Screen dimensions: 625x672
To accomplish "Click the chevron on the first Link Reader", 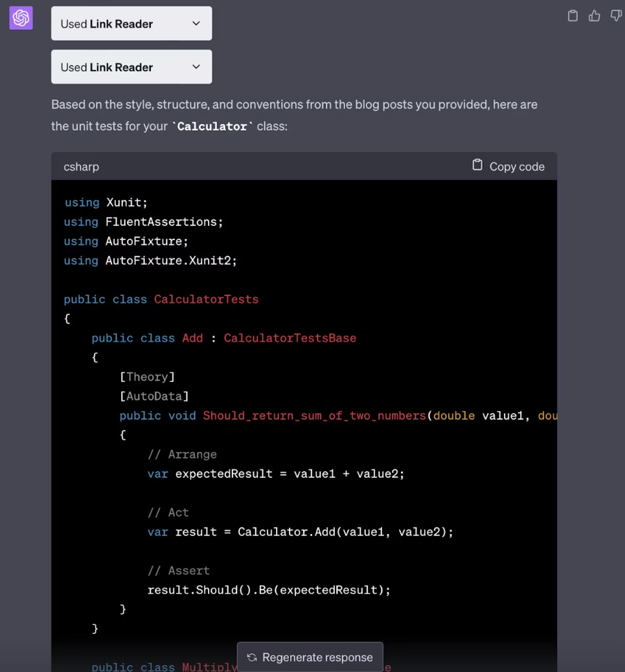I will [x=196, y=23].
